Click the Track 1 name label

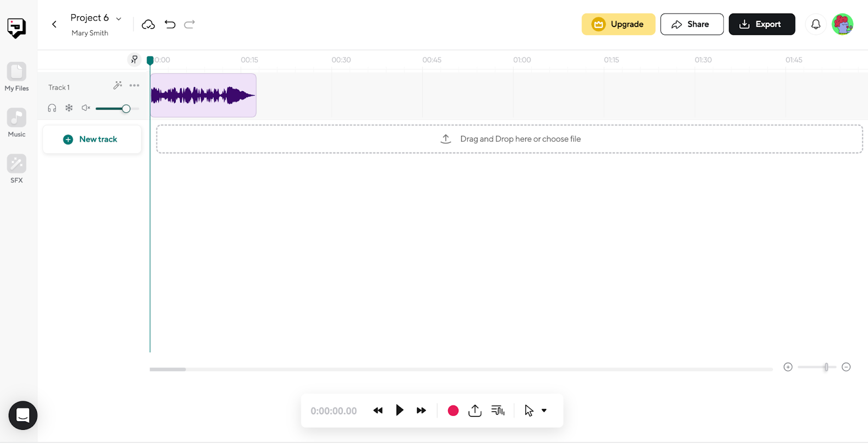point(59,87)
